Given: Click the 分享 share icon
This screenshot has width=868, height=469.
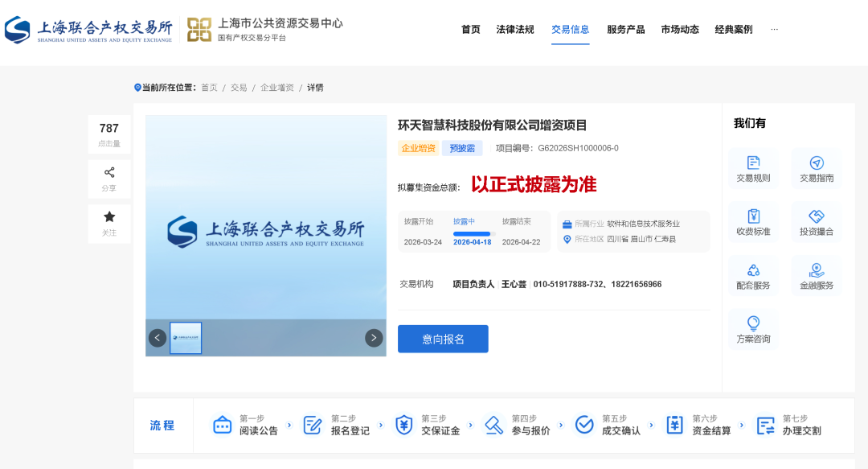Looking at the screenshot, I should (109, 172).
